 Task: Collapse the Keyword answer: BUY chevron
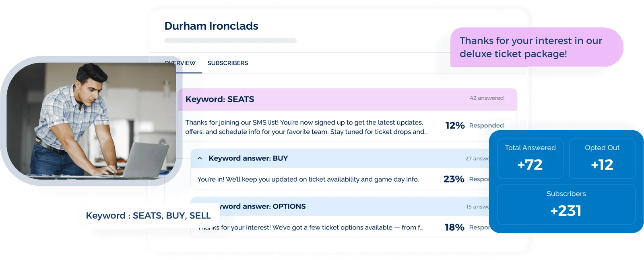[x=200, y=158]
